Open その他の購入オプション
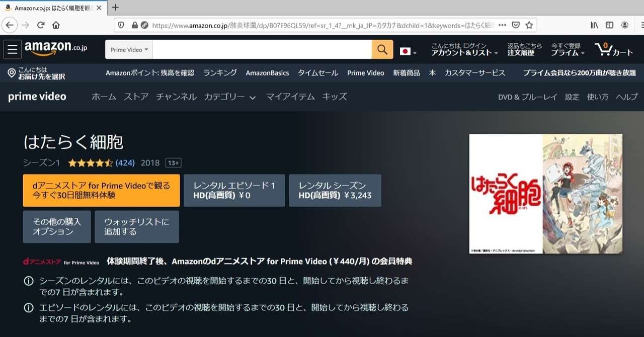 click(x=57, y=227)
